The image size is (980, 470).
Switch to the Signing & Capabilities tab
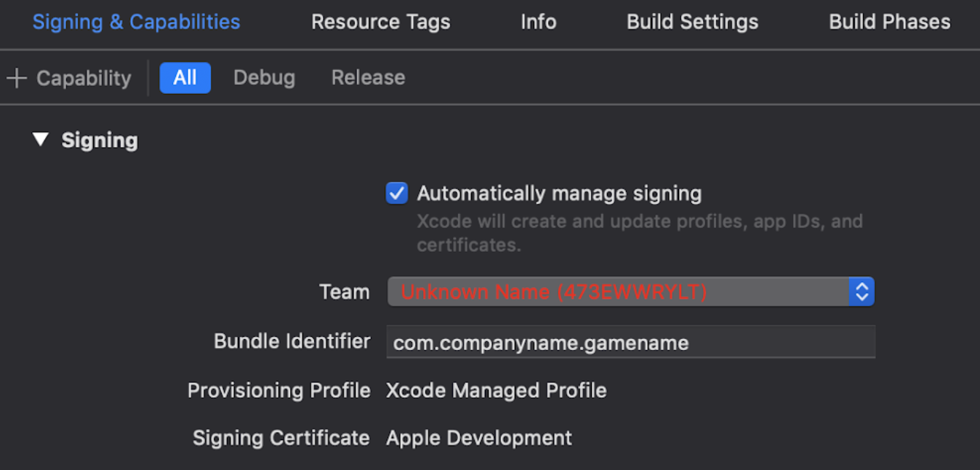[x=136, y=22]
